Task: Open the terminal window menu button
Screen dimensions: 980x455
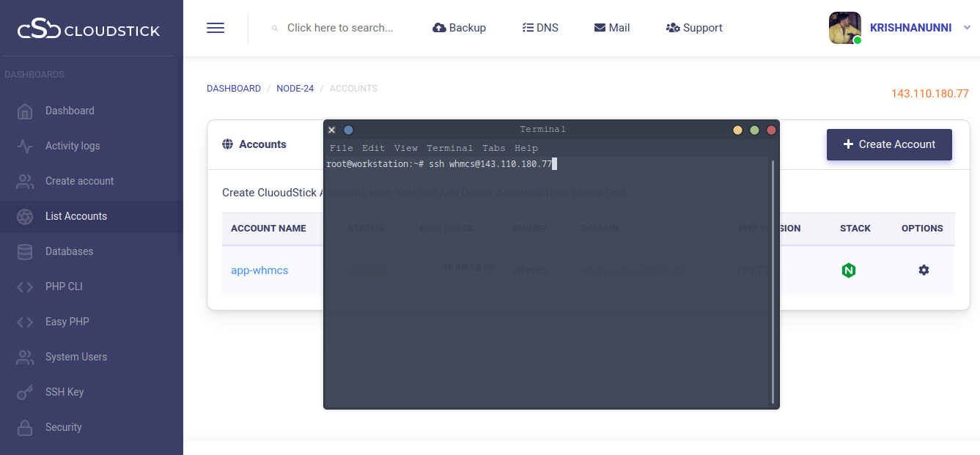Action: click(349, 130)
